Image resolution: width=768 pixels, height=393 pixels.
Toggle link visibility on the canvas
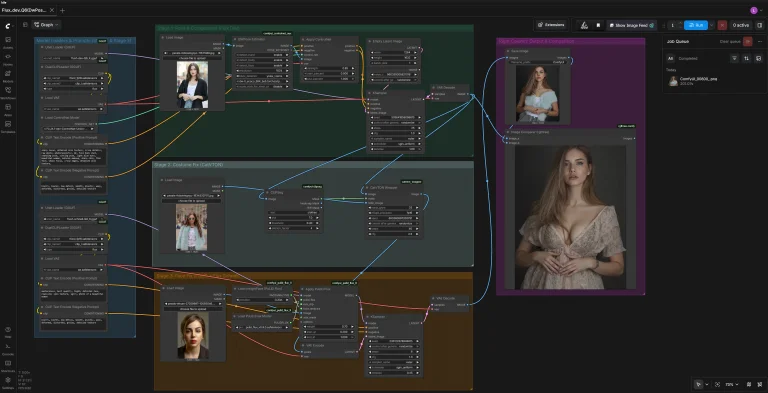[x=759, y=385]
